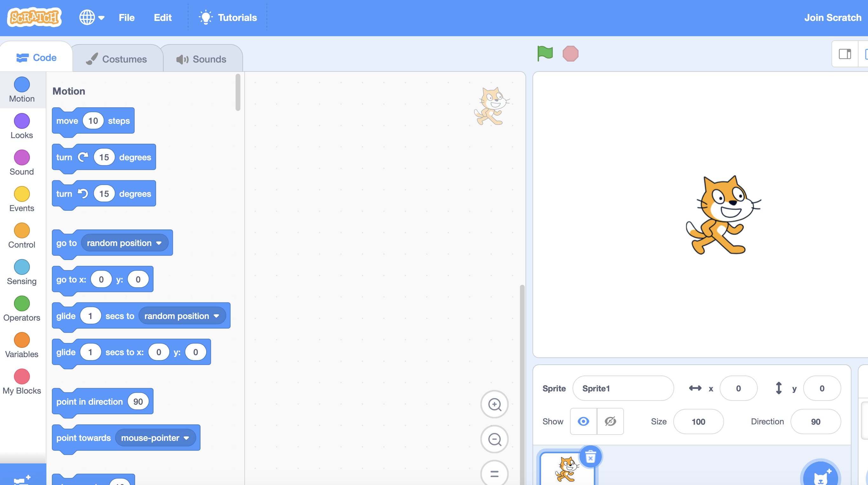Click the green flag to run
868x485 pixels.
tap(545, 54)
